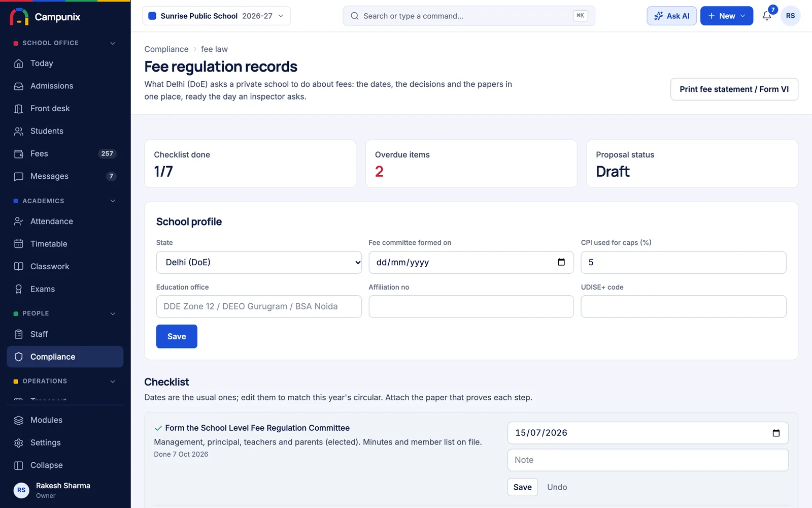Image resolution: width=812 pixels, height=508 pixels.
Task: Click the Front desk building icon
Action: click(x=19, y=109)
